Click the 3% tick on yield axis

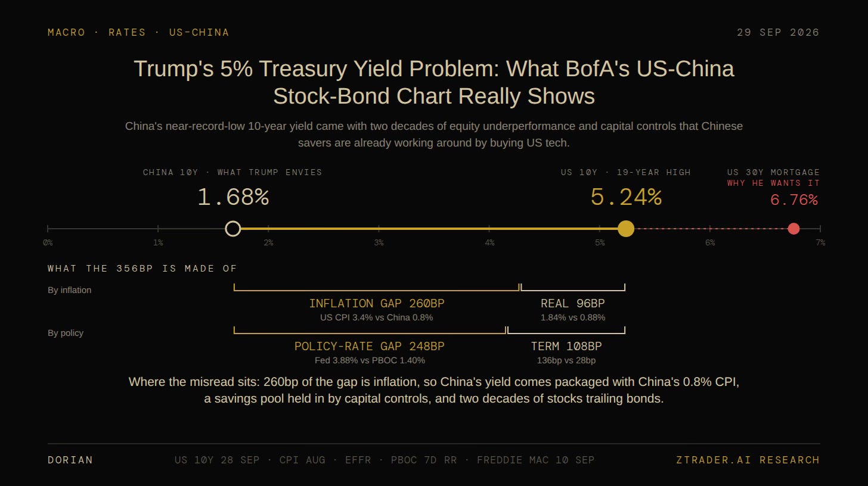coord(379,242)
